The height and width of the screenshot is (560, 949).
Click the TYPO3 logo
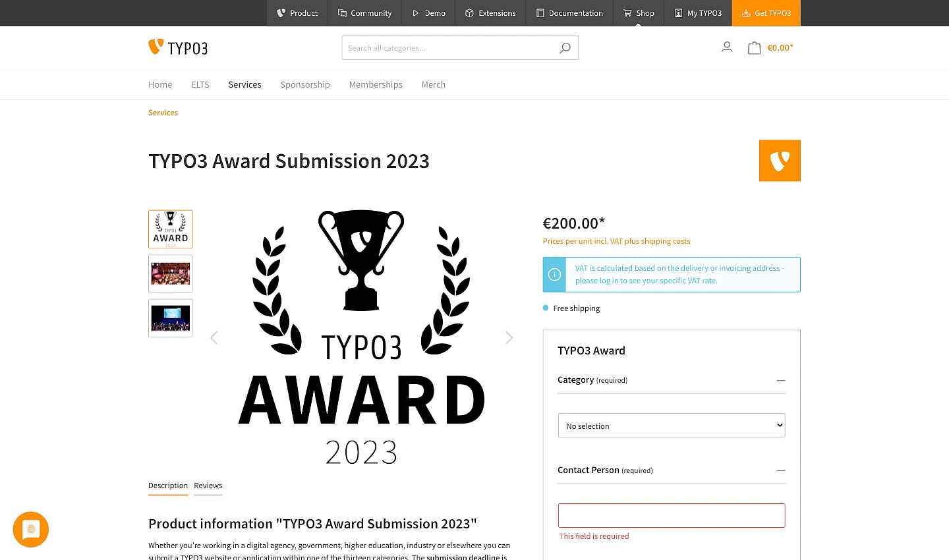[178, 47]
